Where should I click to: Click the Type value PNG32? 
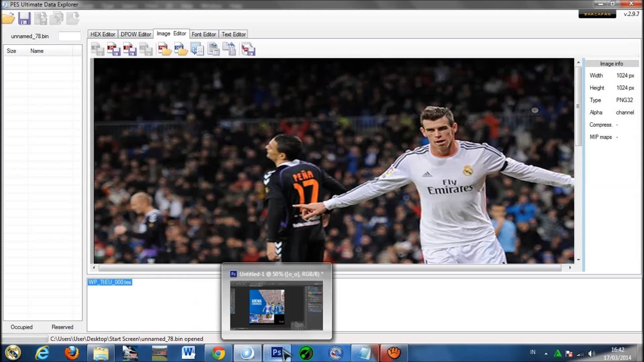(624, 100)
